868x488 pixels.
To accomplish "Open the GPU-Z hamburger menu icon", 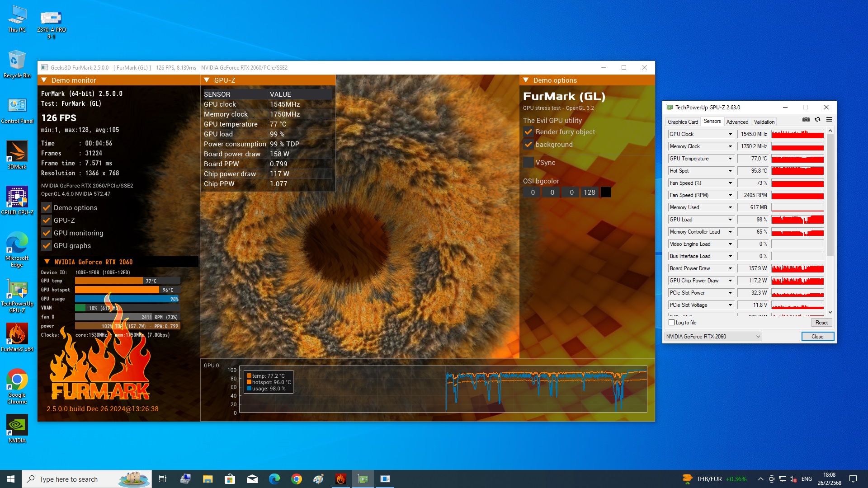I will coord(829,120).
